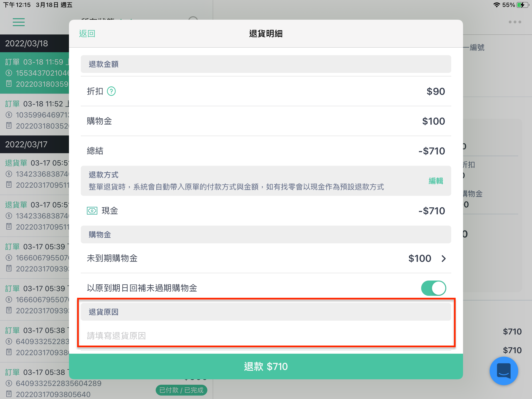Tap the 退貨原因 section header
The height and width of the screenshot is (399, 532).
coord(266,312)
